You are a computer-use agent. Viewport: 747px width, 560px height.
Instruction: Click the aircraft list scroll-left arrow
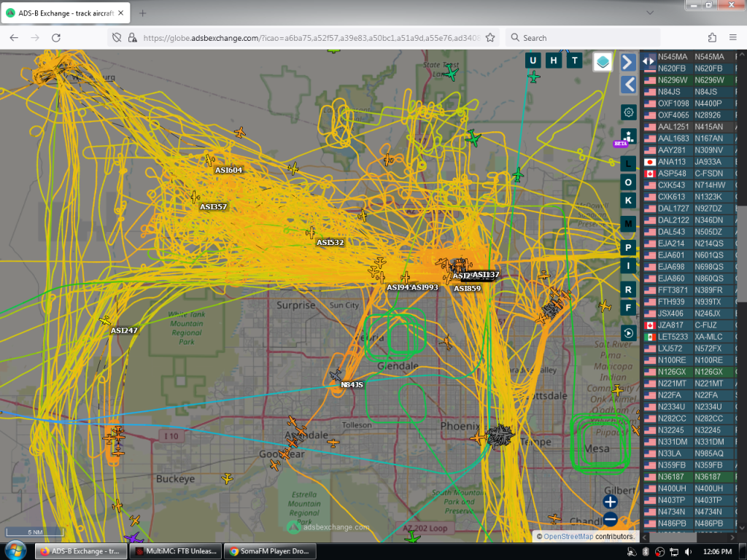[645, 537]
